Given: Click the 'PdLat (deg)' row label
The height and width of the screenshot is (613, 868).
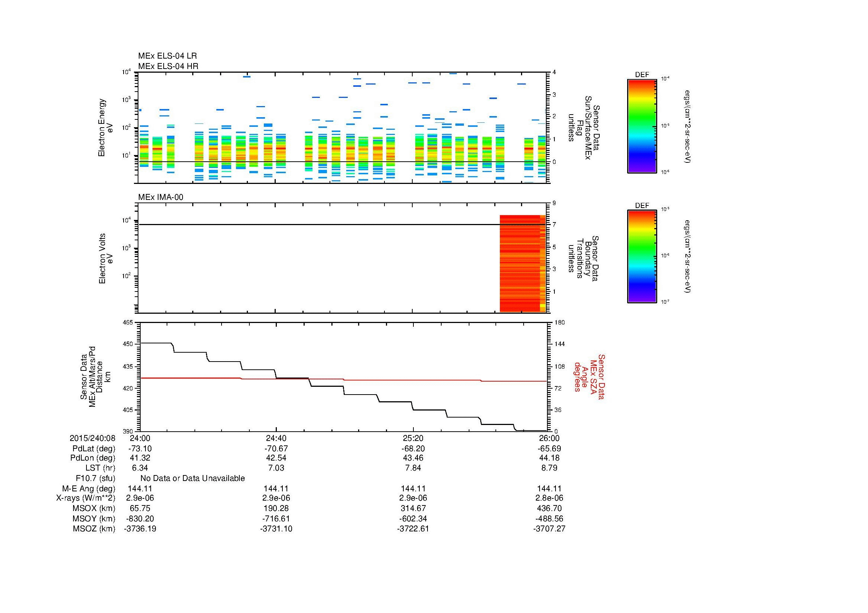Looking at the screenshot, I should 94,449.
